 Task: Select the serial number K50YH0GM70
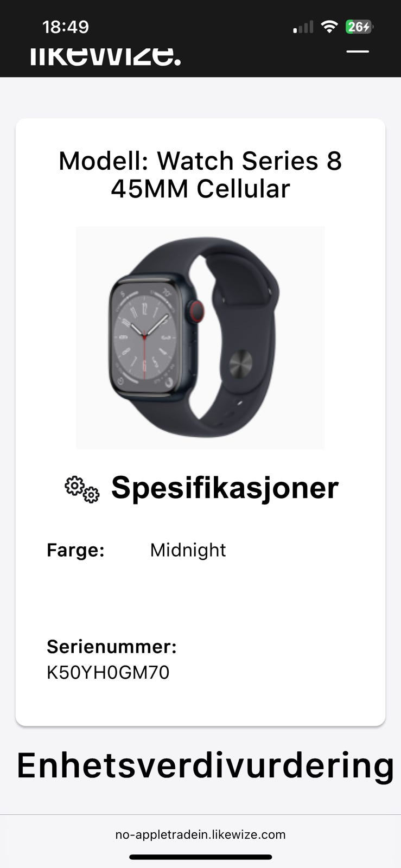click(108, 673)
